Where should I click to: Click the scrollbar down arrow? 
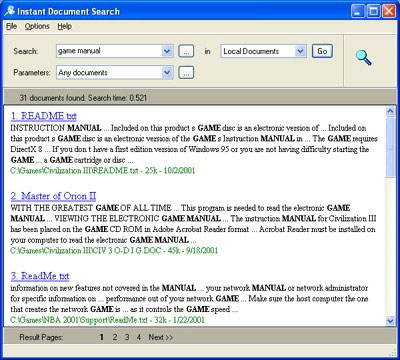tap(390, 321)
